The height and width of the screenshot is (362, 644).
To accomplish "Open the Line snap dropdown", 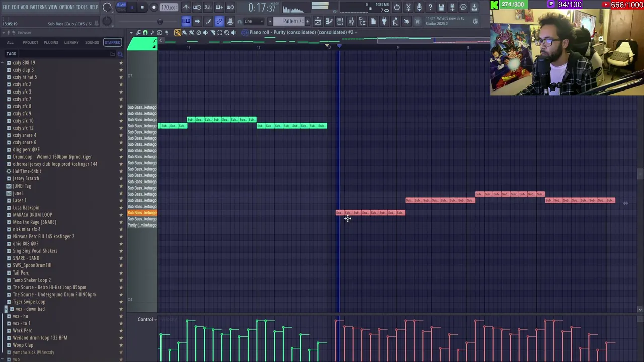I will [x=254, y=21].
